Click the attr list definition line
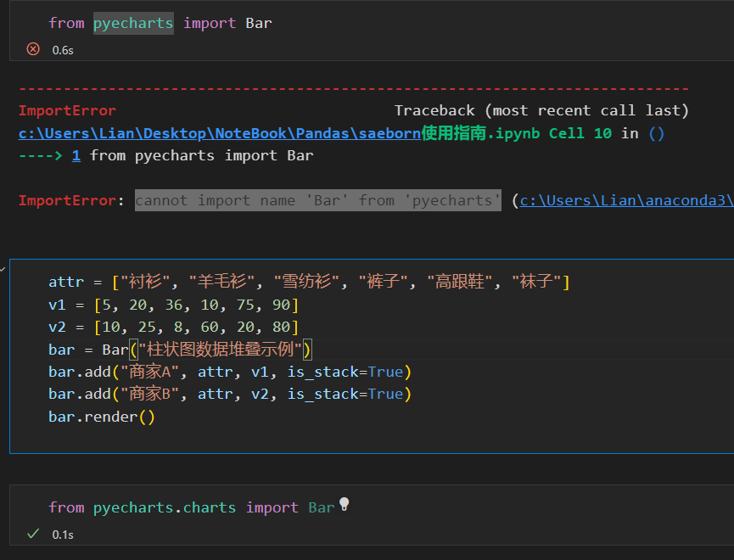The image size is (734, 560). pyautogui.click(x=309, y=282)
